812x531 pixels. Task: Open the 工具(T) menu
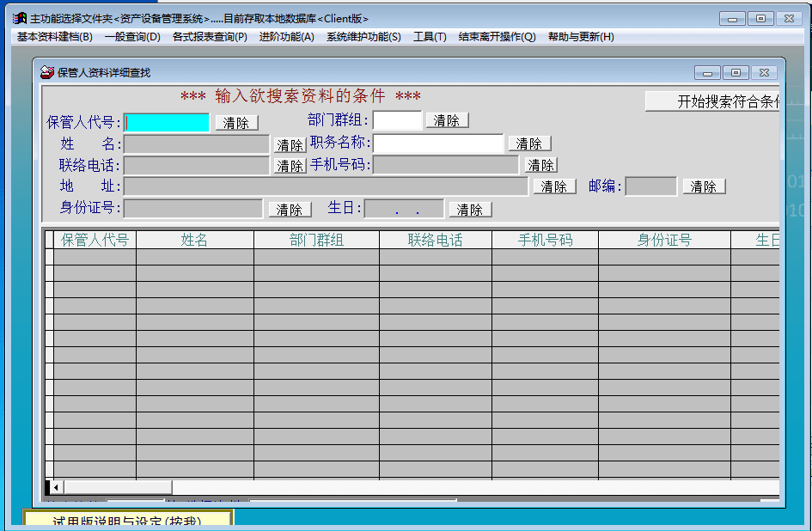tap(430, 37)
